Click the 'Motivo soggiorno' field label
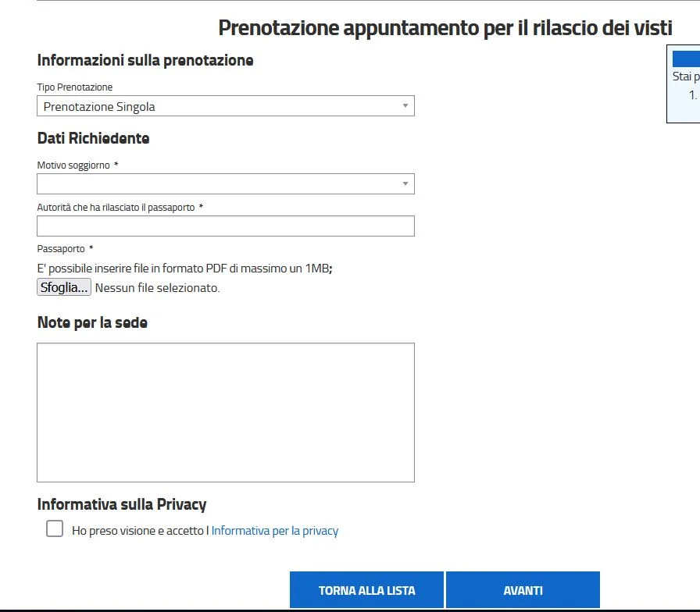Screen dimensions: 700x612 (x=73, y=165)
